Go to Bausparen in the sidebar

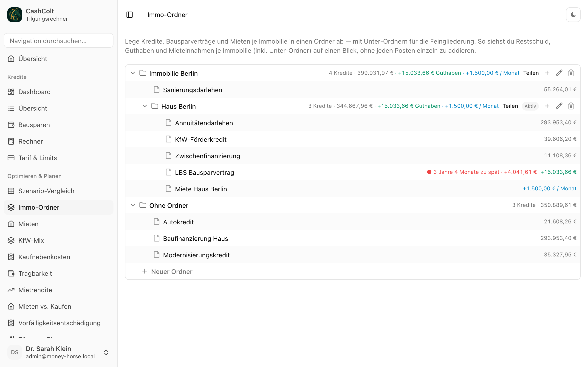(x=59, y=125)
